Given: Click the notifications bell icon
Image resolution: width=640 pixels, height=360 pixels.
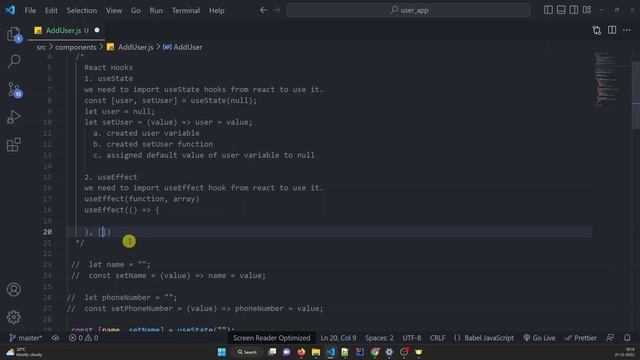Looking at the screenshot, I should (627, 338).
